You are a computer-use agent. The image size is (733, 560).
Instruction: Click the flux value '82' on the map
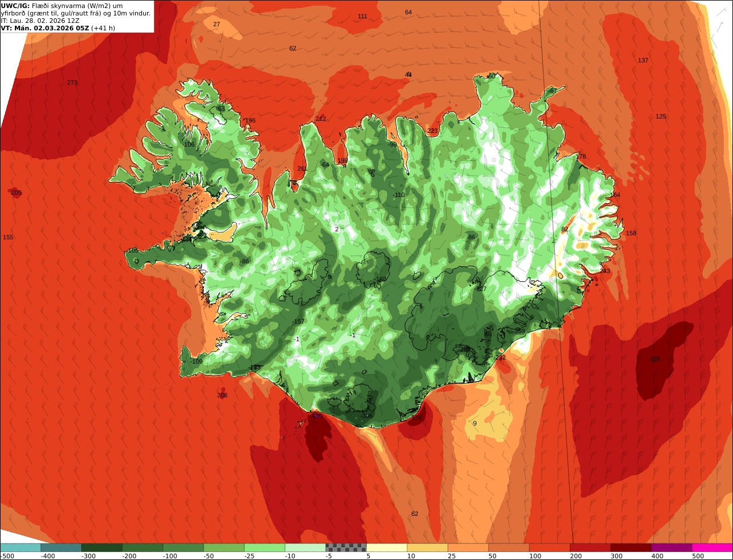click(565, 229)
